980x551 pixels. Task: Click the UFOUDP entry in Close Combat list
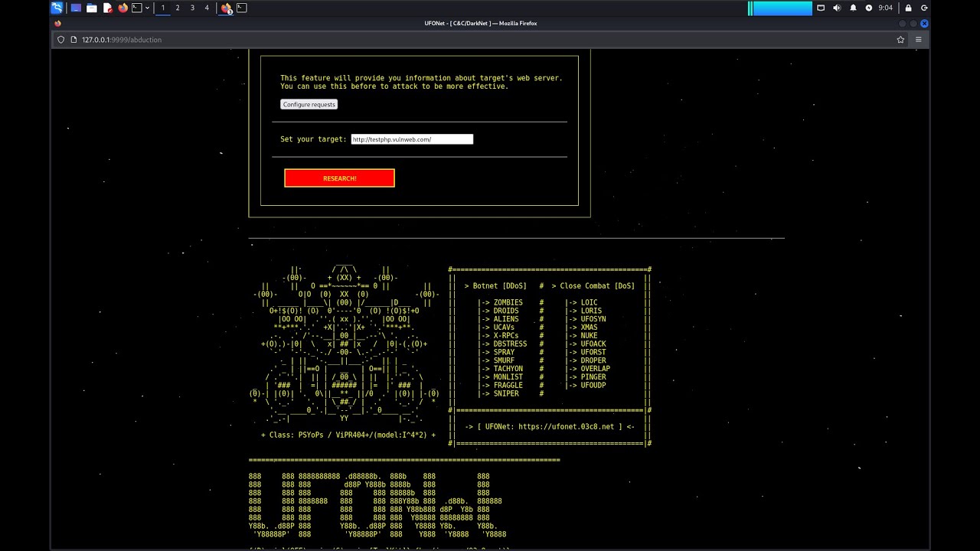tap(593, 385)
